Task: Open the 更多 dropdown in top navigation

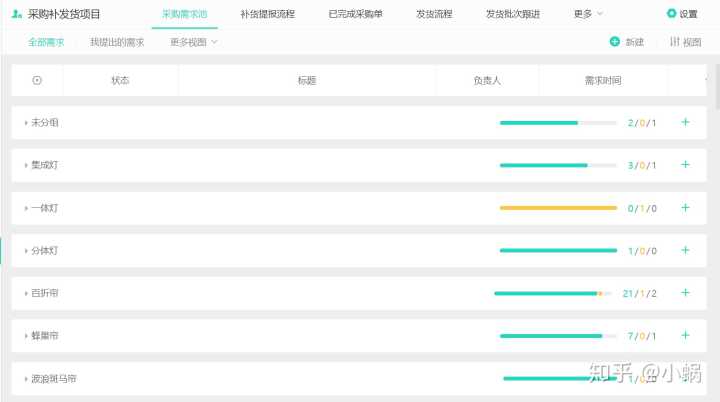Action: point(588,14)
